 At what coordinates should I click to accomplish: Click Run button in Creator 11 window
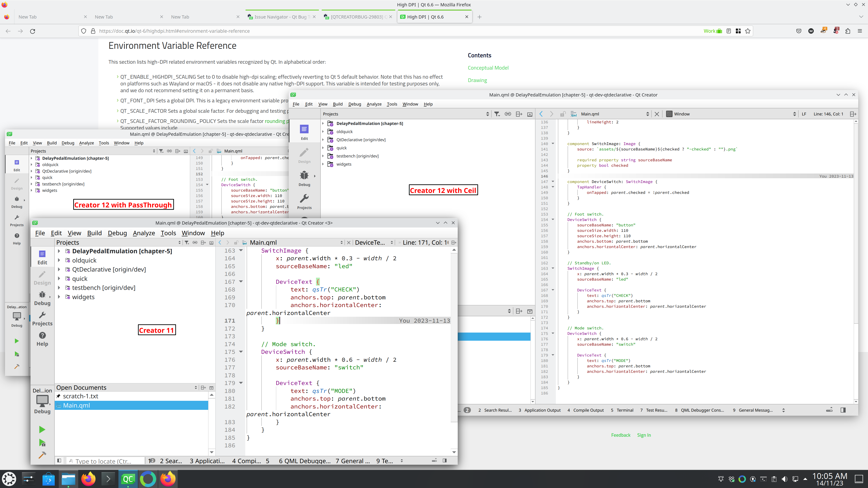point(42,429)
